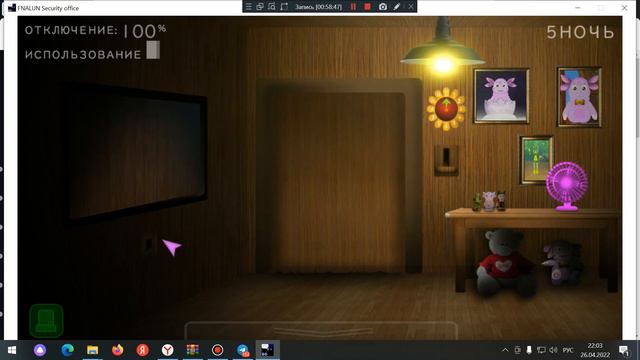The height and width of the screenshot is (360, 640).
Task: Open the Windows Start menu
Action: pos(12,350)
